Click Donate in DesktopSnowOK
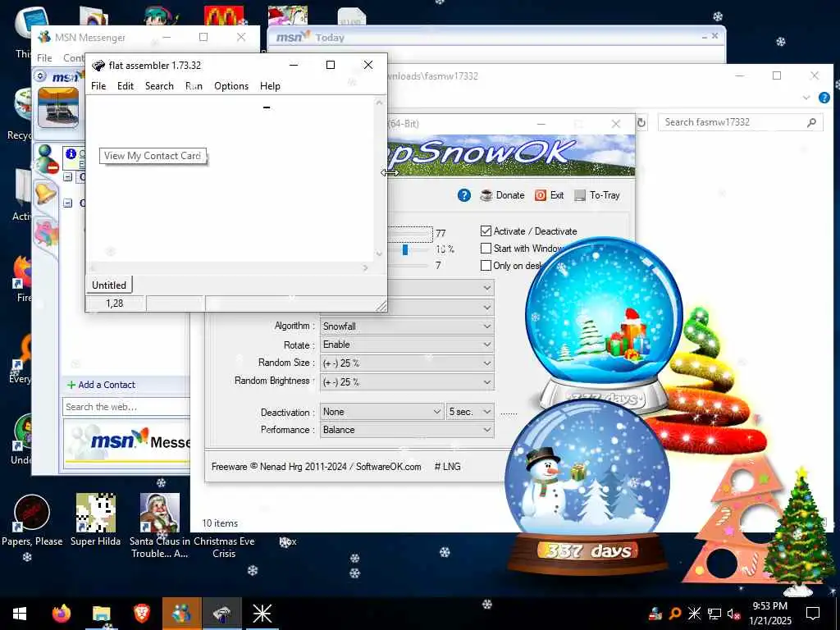840x630 pixels. click(x=503, y=195)
